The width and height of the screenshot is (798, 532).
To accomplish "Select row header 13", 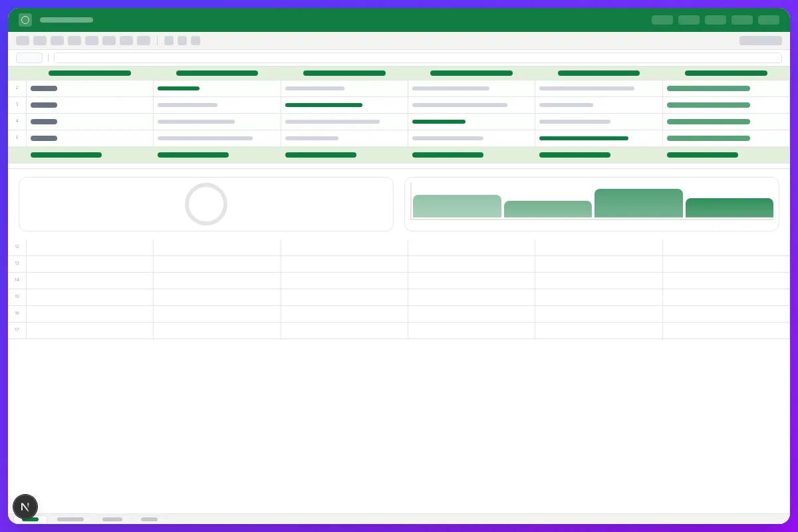I will click(17, 264).
